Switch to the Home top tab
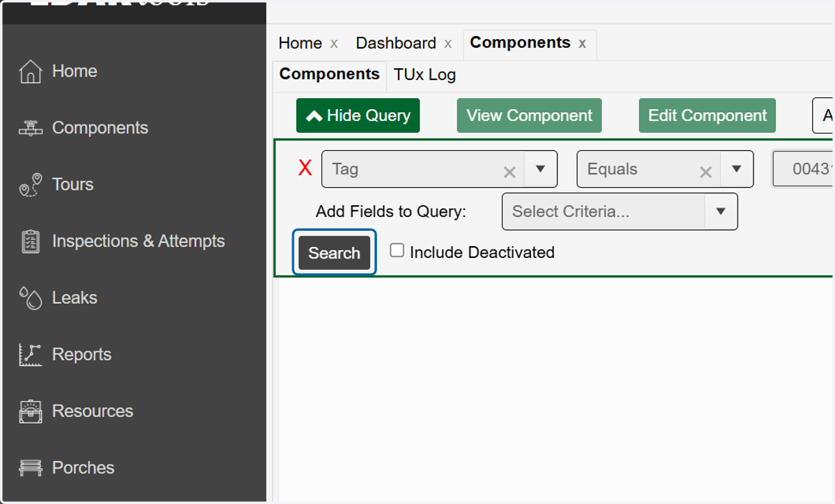This screenshot has width=835, height=504. point(300,43)
